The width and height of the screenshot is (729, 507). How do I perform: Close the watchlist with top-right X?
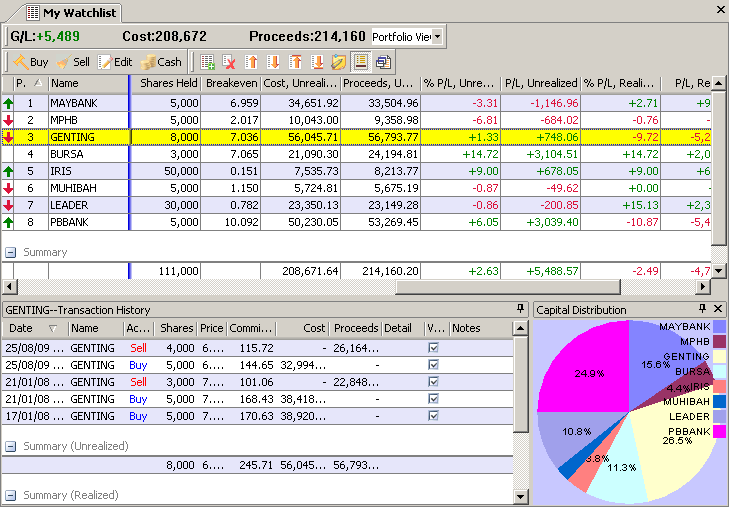coord(721,9)
